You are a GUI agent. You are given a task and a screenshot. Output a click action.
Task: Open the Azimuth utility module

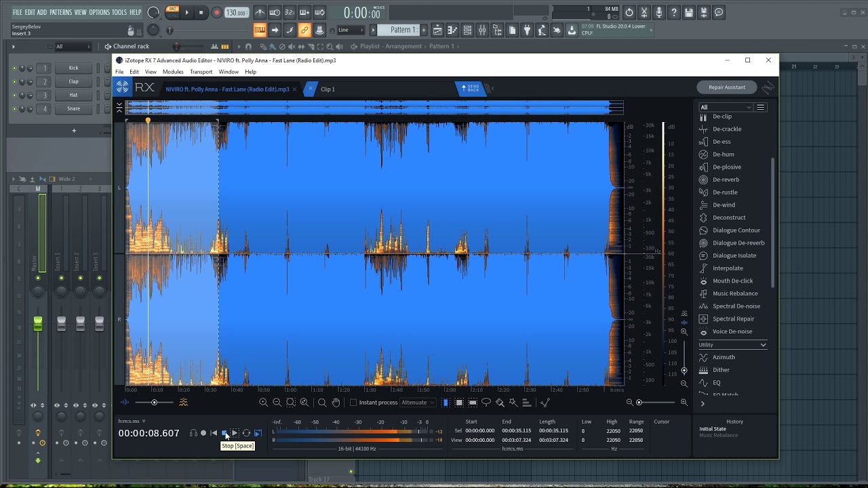(x=724, y=357)
